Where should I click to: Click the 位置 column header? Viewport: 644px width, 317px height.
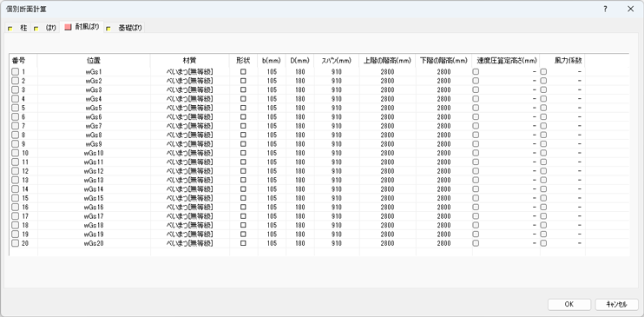click(x=94, y=61)
